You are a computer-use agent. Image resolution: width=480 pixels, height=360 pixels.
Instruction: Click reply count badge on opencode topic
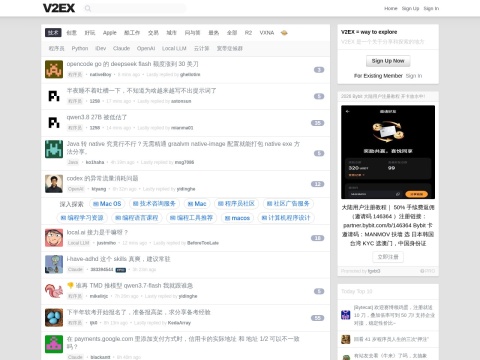coord(319,70)
